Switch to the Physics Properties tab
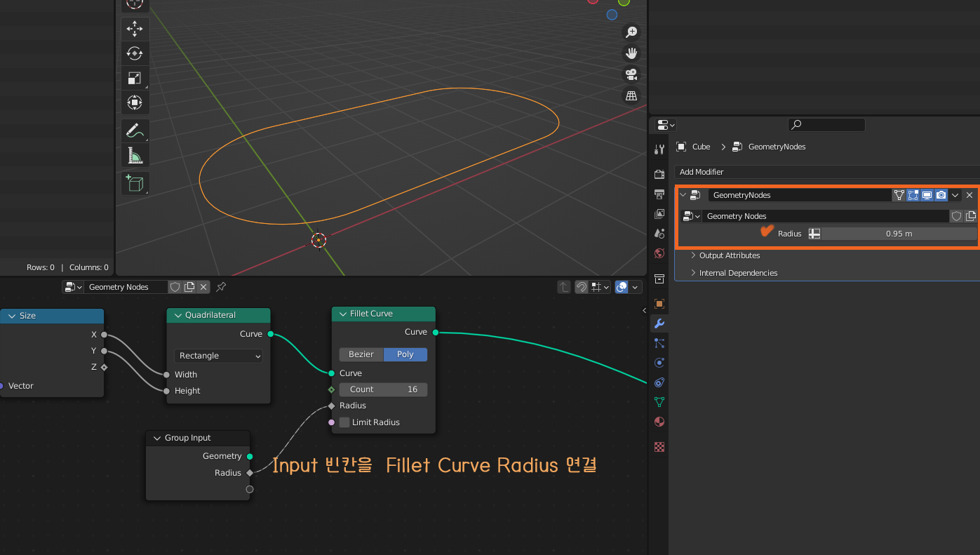Image resolution: width=980 pixels, height=555 pixels. [x=659, y=362]
